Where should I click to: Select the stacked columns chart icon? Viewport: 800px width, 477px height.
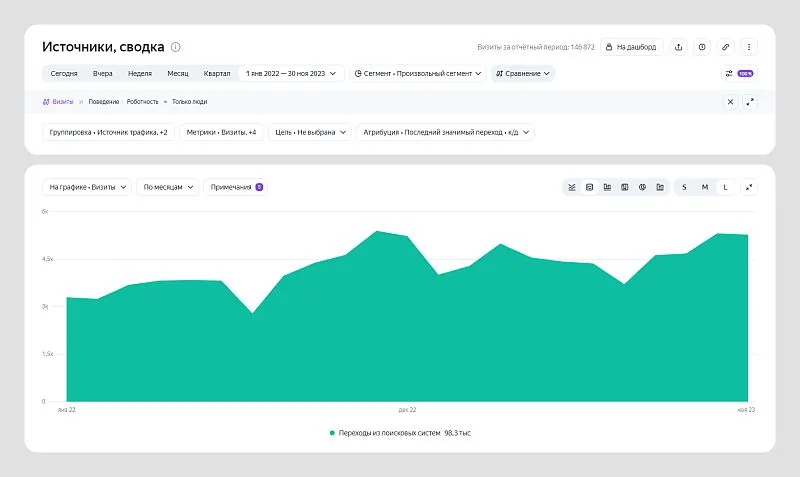624,187
